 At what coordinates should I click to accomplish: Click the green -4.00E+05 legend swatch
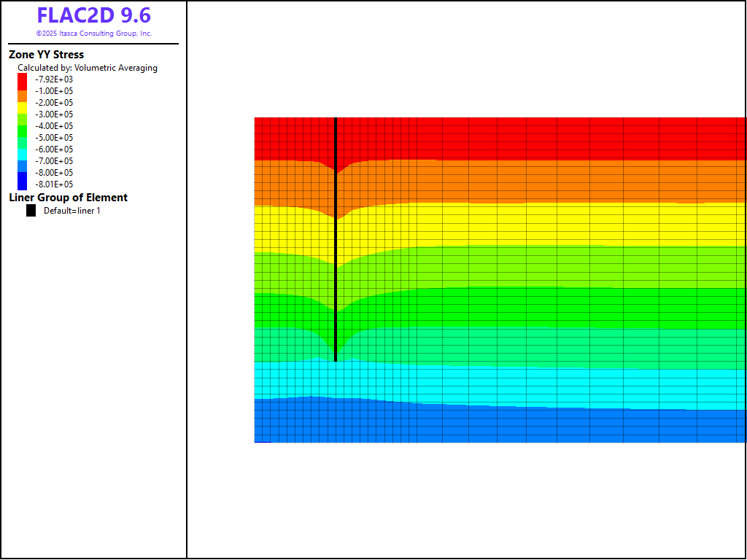[x=22, y=126]
